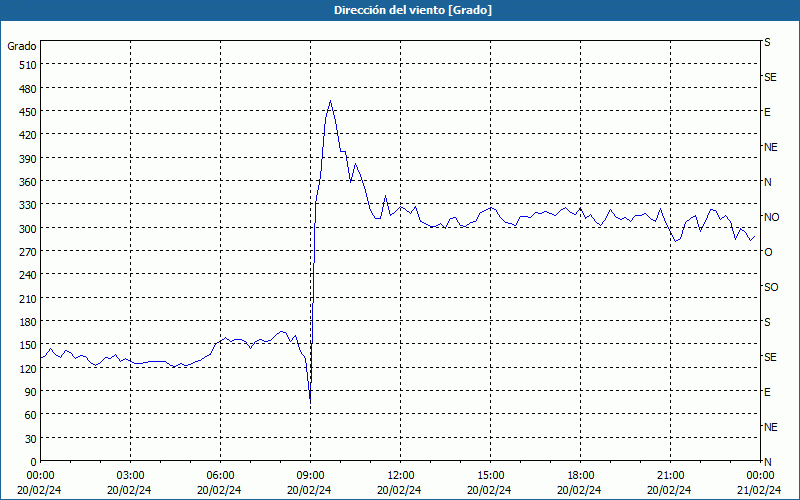Image resolution: width=800 pixels, height=500 pixels.
Task: Click the lowest dip of the blue curve at 09:00
Action: (x=310, y=401)
